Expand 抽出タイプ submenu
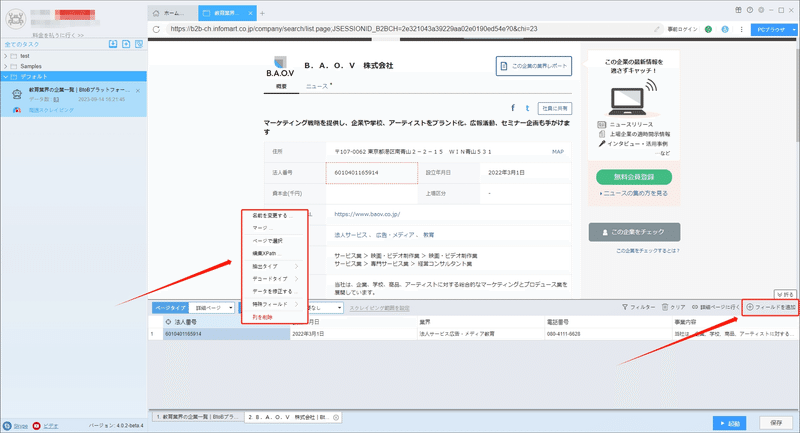Screen dimensions: 800x433 tap(274, 266)
